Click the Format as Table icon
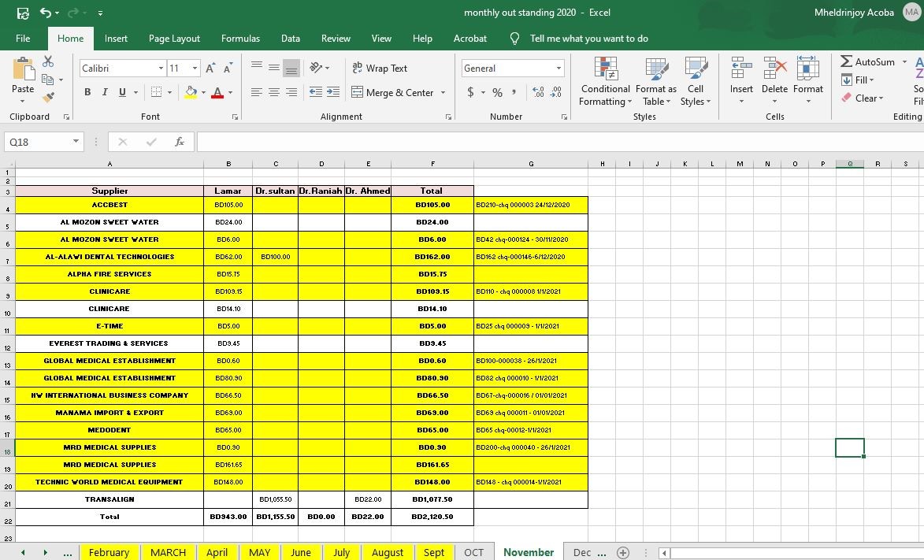This screenshot has width=924, height=560. click(656, 69)
